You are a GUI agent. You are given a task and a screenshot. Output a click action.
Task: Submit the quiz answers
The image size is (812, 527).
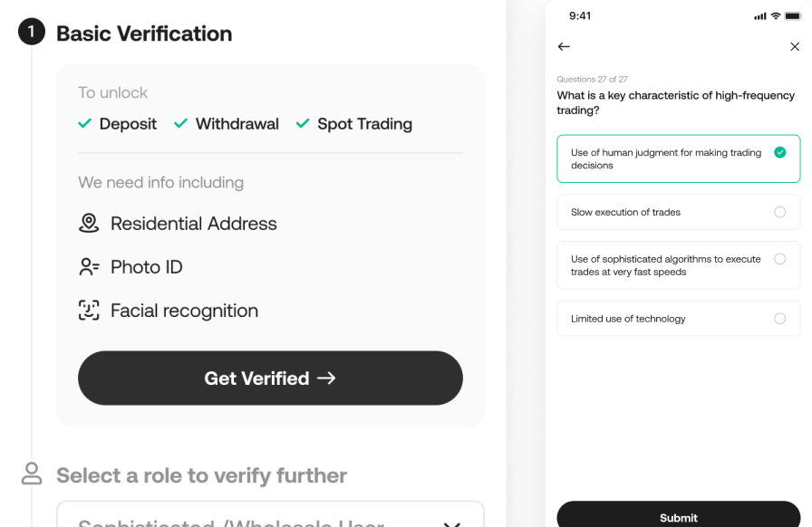[x=678, y=517]
